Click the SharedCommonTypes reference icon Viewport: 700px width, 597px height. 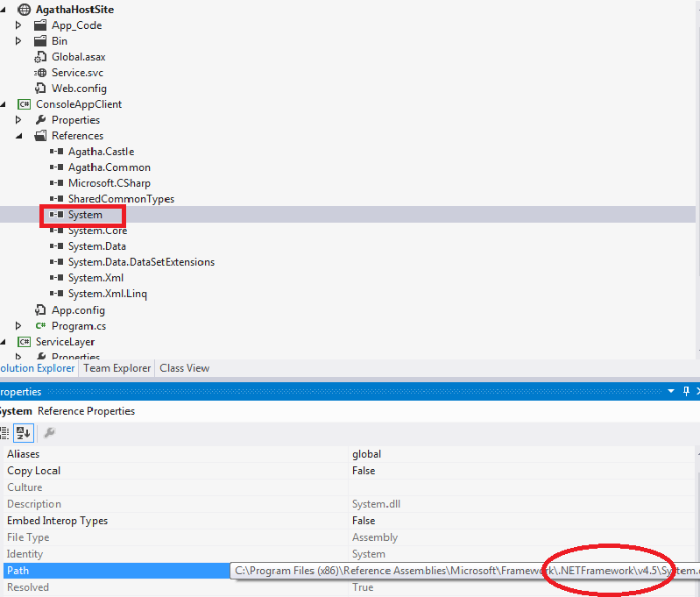(56, 198)
